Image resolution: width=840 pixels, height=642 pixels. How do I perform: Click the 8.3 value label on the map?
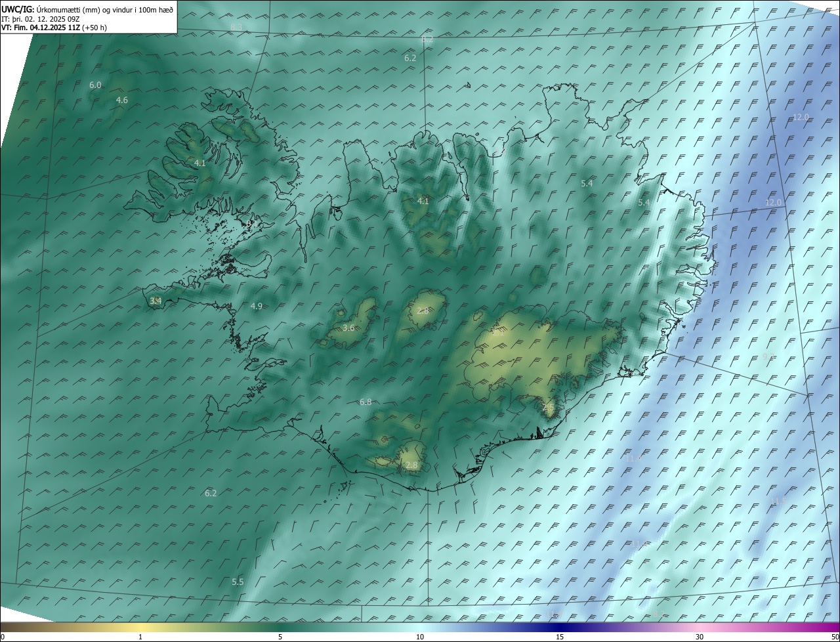coord(237,27)
